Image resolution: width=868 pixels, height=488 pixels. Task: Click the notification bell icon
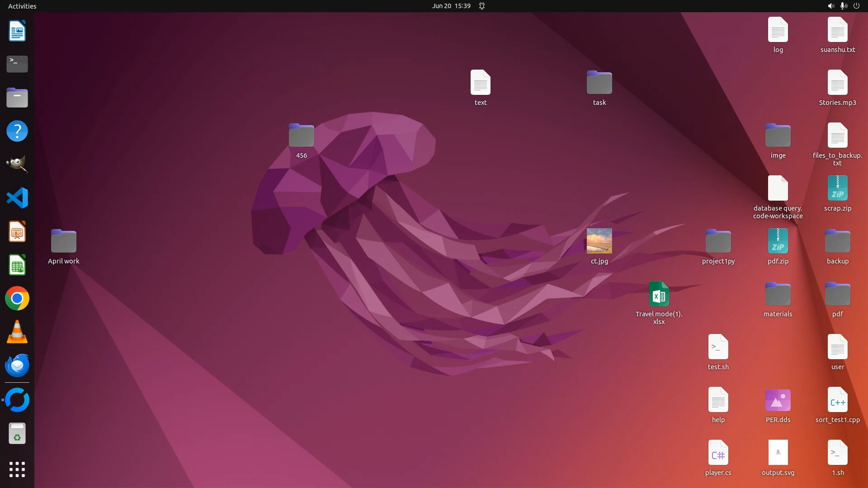coord(482,6)
